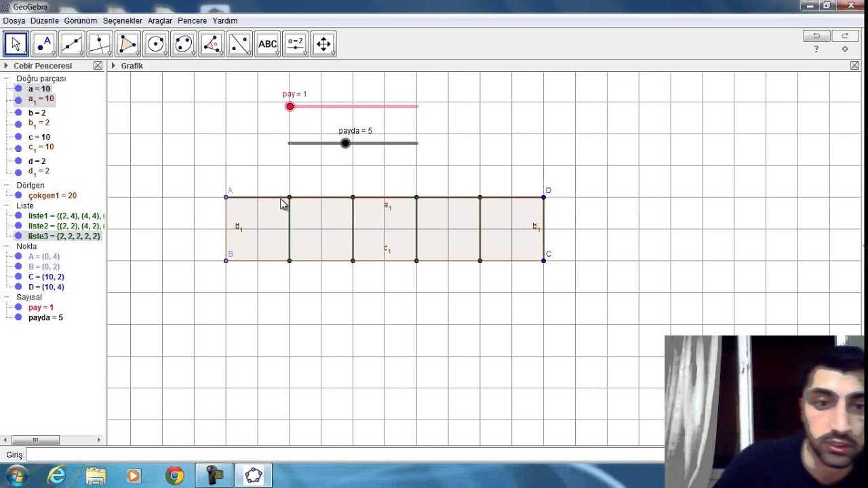Select the ABC text insert tool
This screenshot has height=488, width=868.
pyautogui.click(x=268, y=44)
